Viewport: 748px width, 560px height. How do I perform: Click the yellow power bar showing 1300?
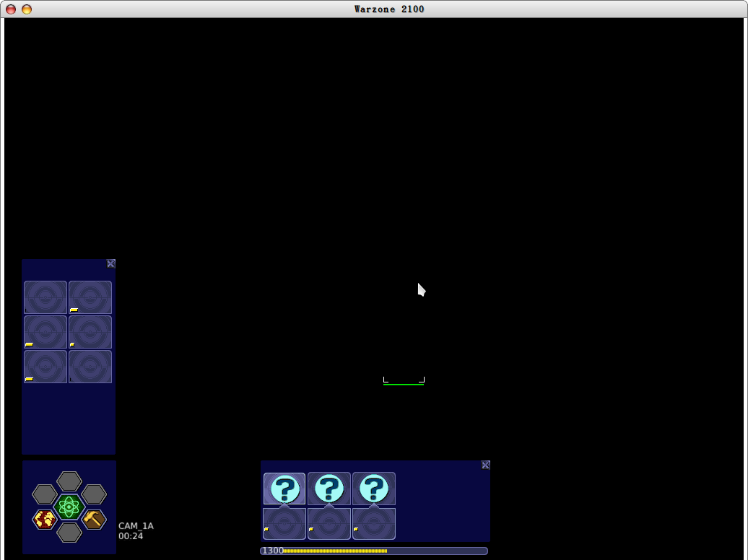click(374, 551)
